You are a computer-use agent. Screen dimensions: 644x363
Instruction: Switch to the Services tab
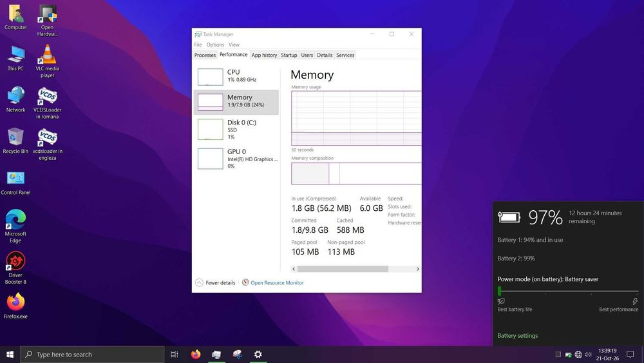[345, 55]
